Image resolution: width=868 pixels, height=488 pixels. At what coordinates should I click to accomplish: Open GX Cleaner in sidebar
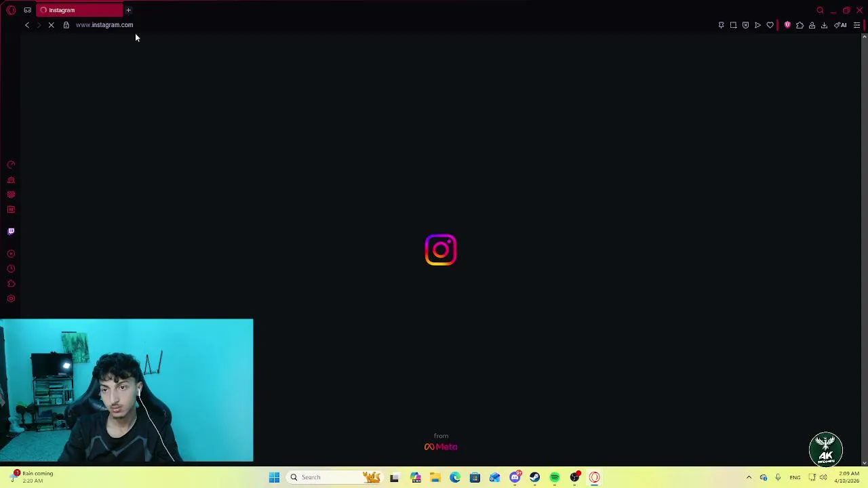(11, 180)
